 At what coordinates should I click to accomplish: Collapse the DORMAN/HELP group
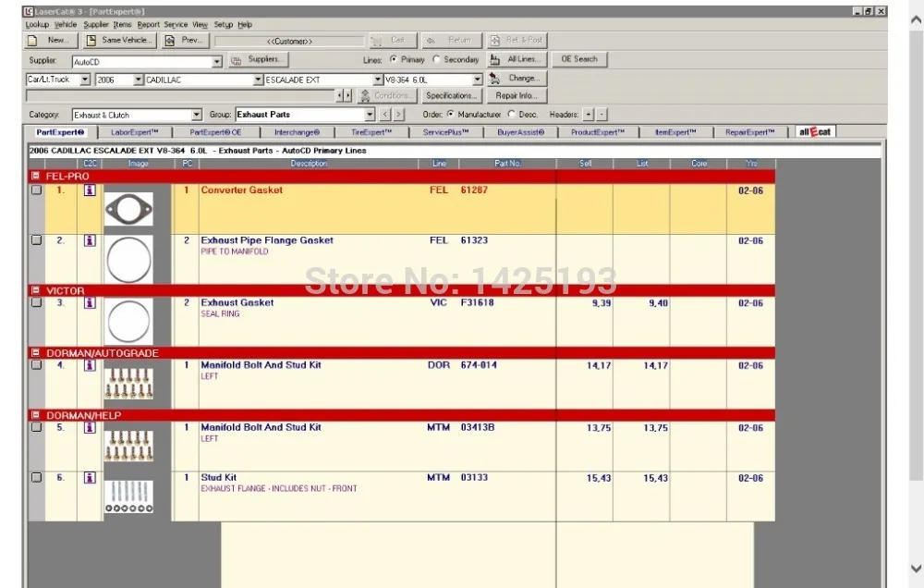point(35,415)
